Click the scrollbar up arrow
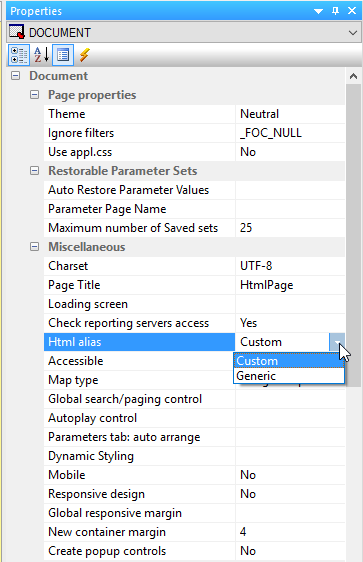The width and height of the screenshot is (363, 562). [x=353, y=76]
